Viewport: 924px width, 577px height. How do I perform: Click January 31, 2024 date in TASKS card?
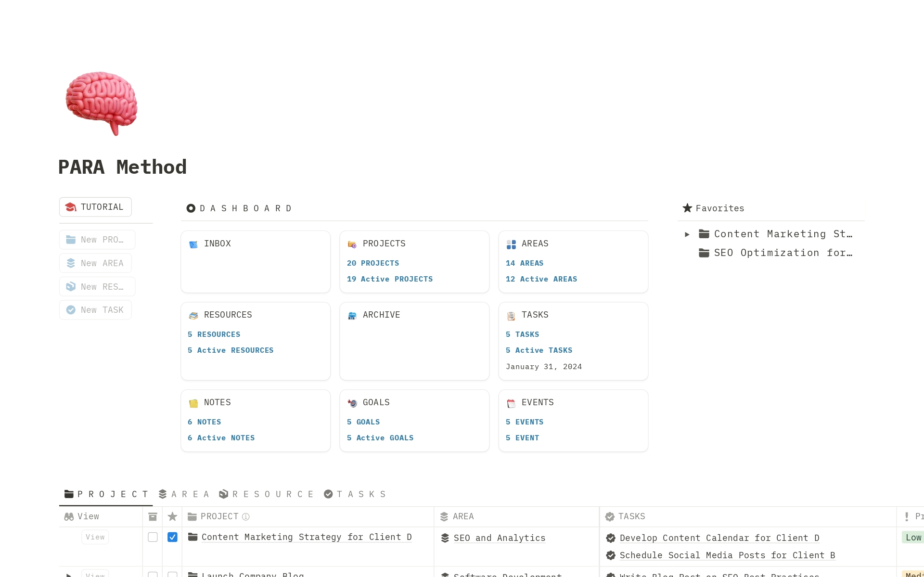click(x=544, y=367)
